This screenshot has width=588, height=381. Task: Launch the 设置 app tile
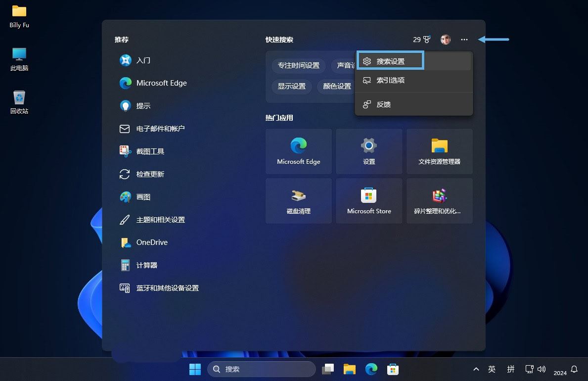(369, 151)
